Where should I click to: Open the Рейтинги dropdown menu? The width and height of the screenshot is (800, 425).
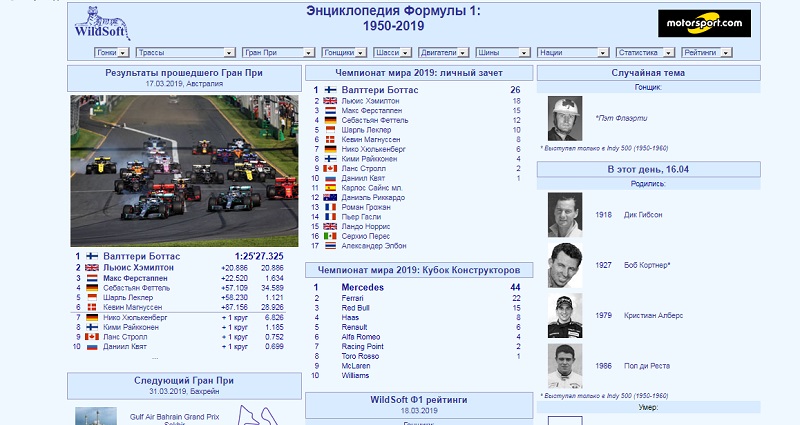coord(707,53)
